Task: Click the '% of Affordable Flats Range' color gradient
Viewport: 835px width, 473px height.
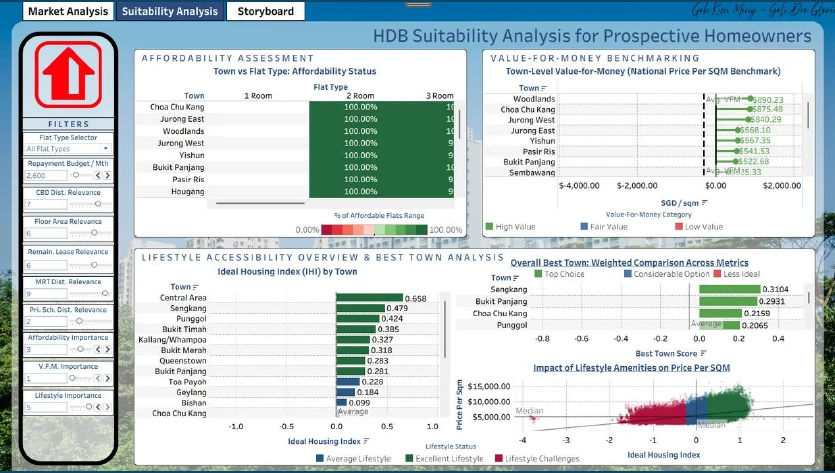Action: 374,230
